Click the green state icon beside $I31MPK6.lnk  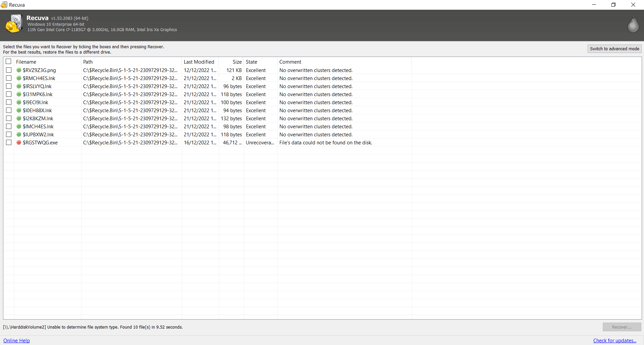19,94
